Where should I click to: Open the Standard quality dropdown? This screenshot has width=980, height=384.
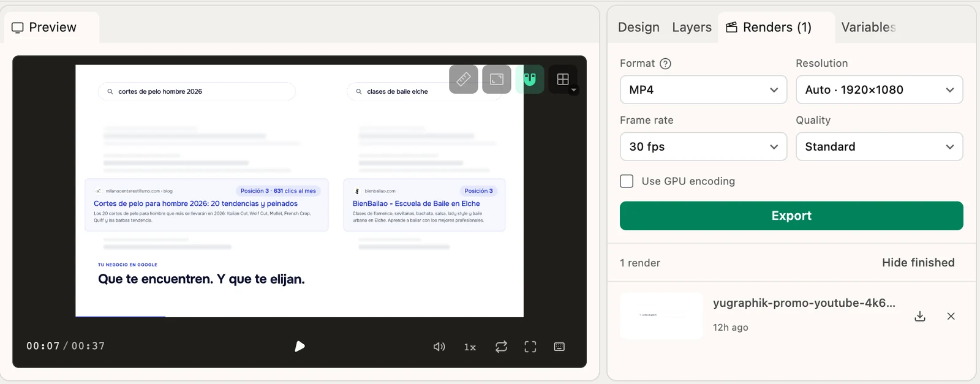click(879, 146)
